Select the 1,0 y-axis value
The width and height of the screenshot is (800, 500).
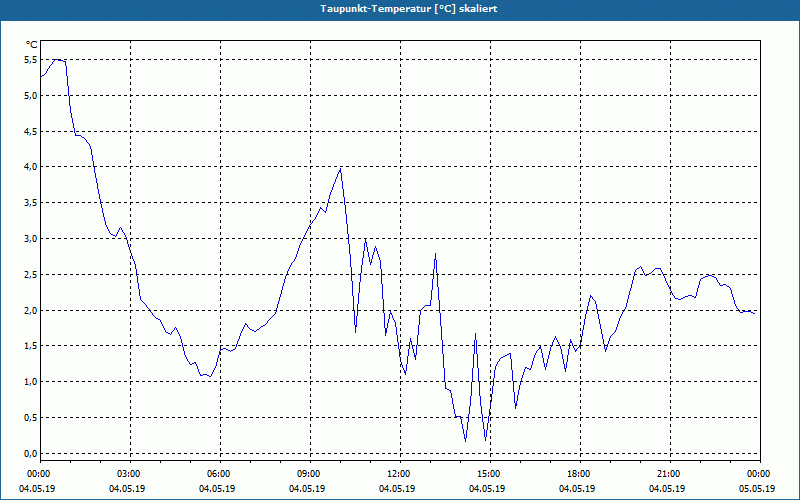pyautogui.click(x=31, y=382)
